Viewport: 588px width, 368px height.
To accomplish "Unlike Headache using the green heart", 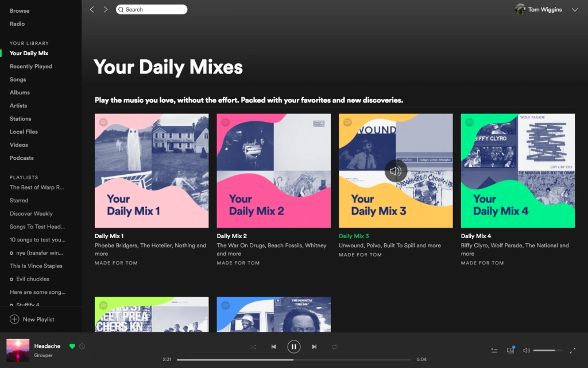I will 72,346.
